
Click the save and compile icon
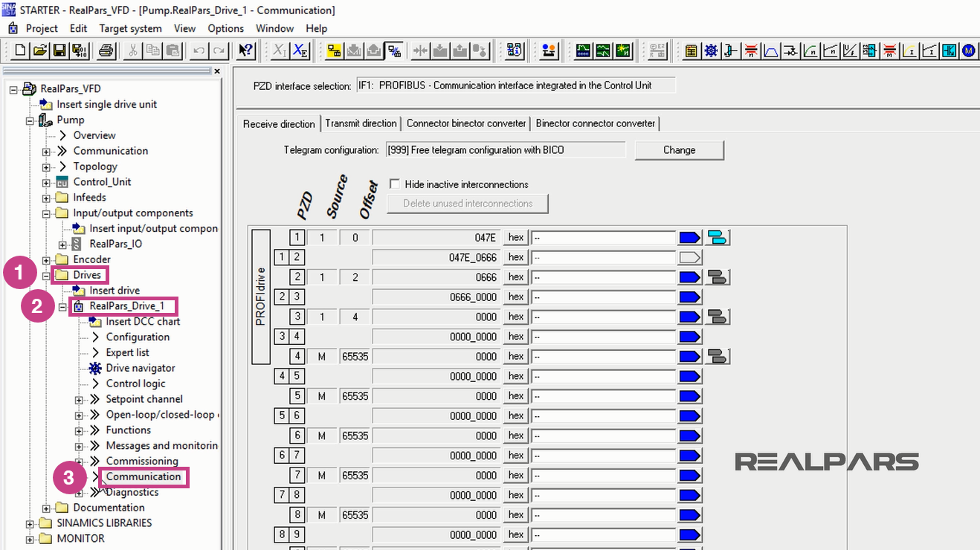coord(80,51)
